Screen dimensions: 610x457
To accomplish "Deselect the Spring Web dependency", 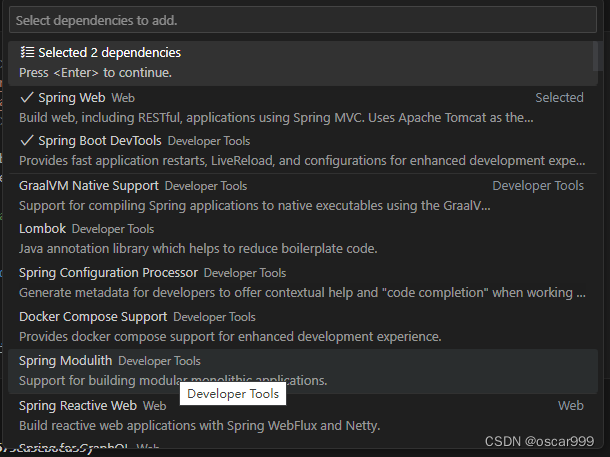I will coord(303,107).
